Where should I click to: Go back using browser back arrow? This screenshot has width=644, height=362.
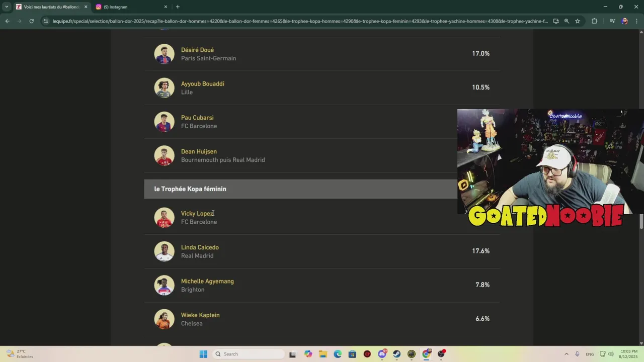tap(7, 21)
